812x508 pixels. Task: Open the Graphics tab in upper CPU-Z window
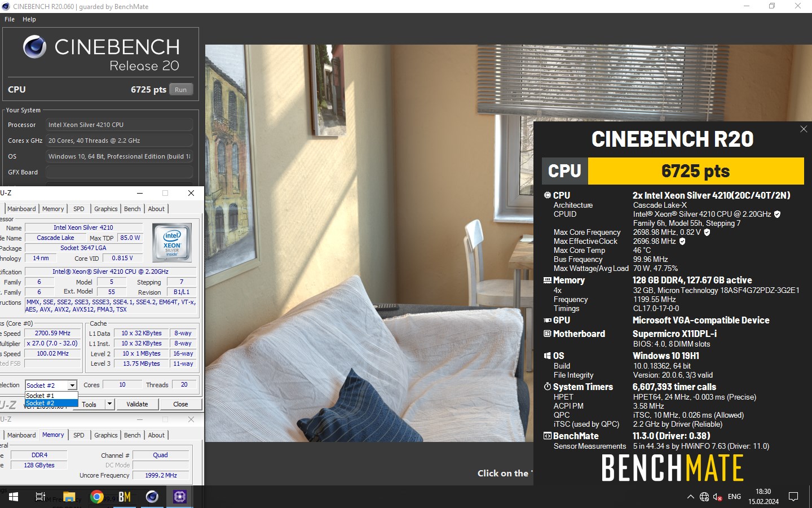click(x=106, y=209)
